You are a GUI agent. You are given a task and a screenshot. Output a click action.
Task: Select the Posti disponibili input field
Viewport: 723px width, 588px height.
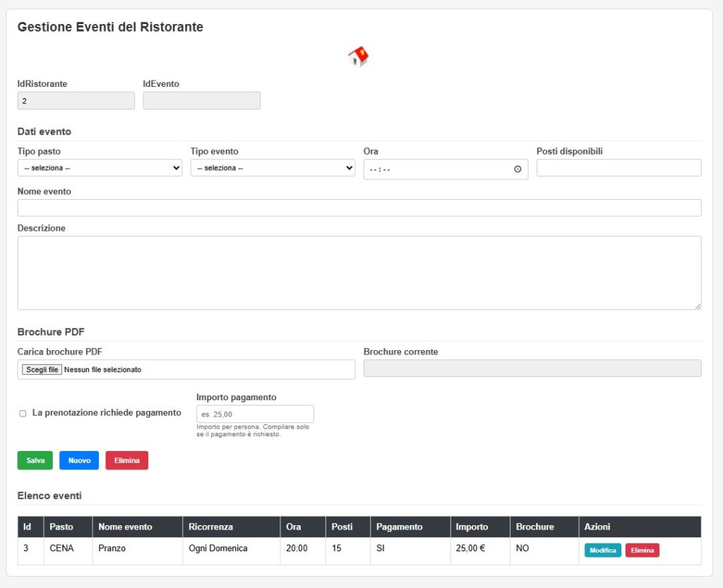[619, 168]
